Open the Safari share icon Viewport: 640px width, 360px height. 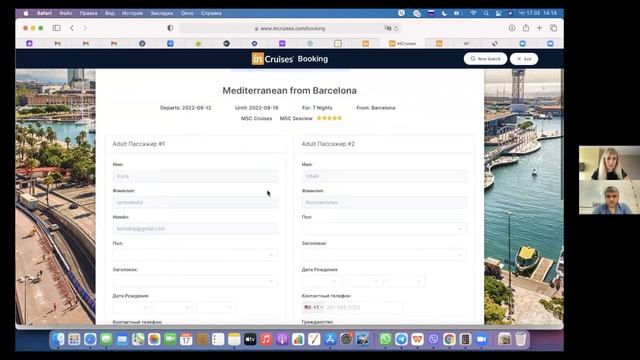coord(526,28)
